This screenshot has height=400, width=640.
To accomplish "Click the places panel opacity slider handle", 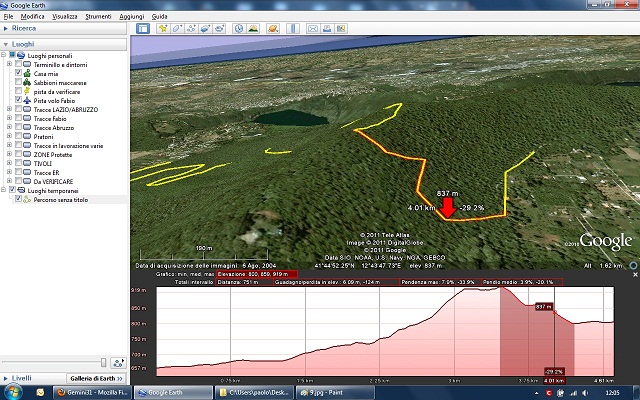I will tap(103, 362).
